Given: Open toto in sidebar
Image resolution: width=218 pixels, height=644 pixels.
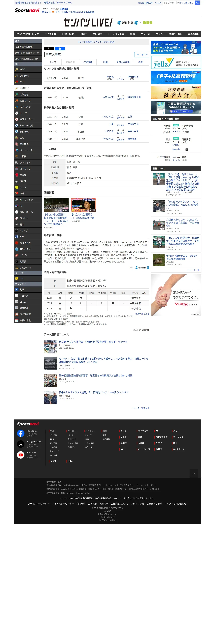Looking at the screenshot, I should click(x=28, y=279).
